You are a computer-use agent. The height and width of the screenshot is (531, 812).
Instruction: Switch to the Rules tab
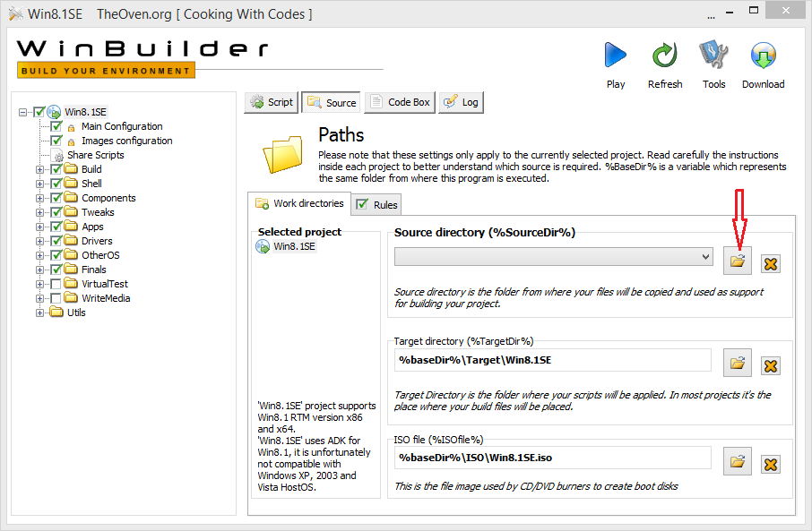(x=376, y=205)
